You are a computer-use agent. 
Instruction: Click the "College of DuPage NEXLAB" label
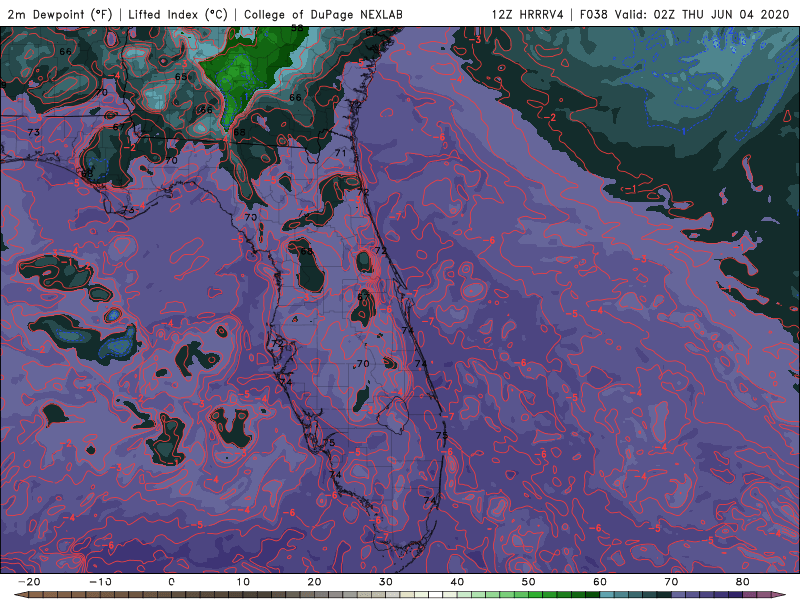[x=323, y=14]
